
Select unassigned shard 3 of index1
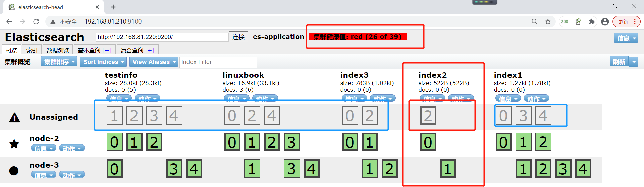pyautogui.click(x=523, y=116)
